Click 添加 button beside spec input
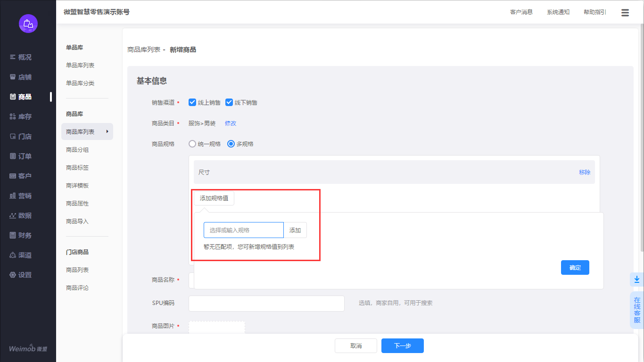The width and height of the screenshot is (644, 362). (295, 230)
